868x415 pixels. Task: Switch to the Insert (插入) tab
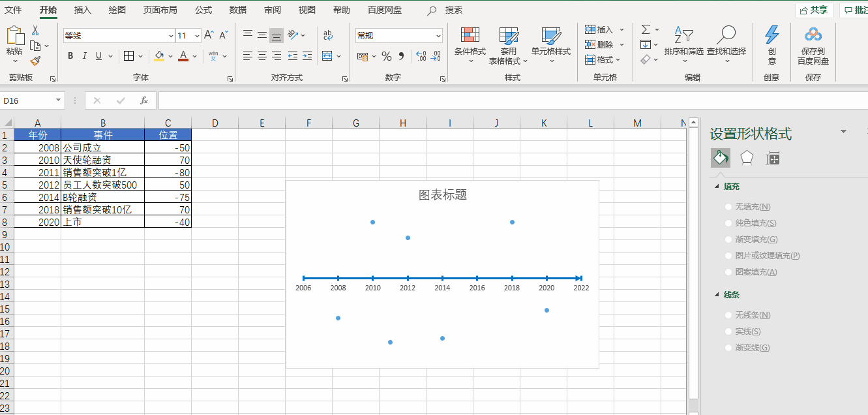click(83, 10)
